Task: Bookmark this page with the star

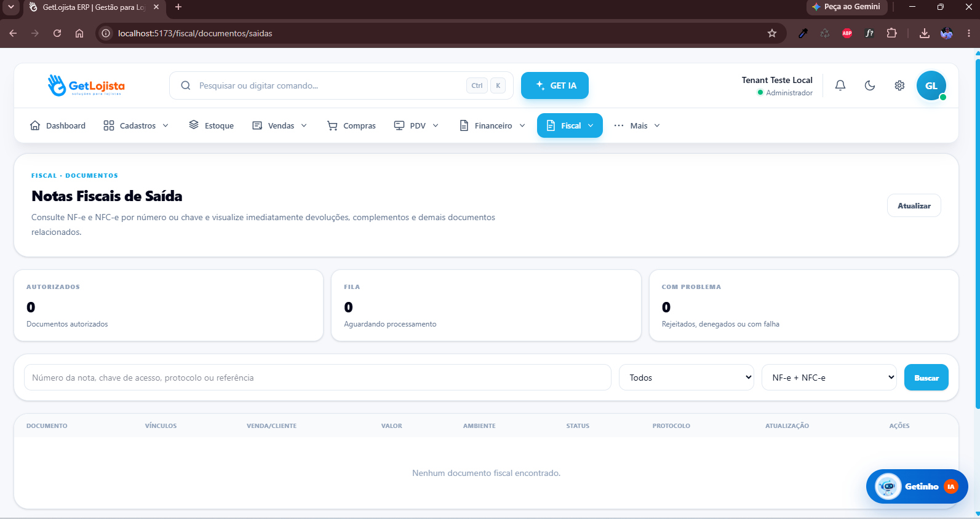Action: (772, 33)
